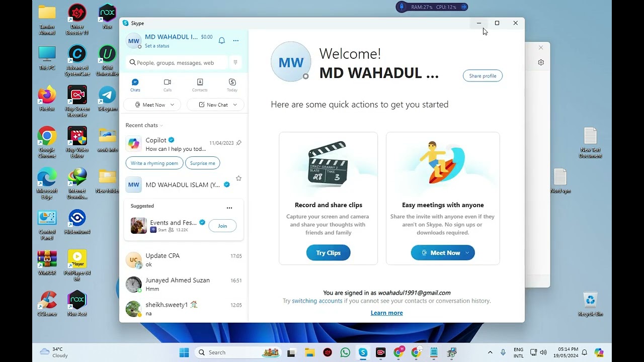Click the settings gear in the background window
Image resolution: width=644 pixels, height=362 pixels.
541,62
